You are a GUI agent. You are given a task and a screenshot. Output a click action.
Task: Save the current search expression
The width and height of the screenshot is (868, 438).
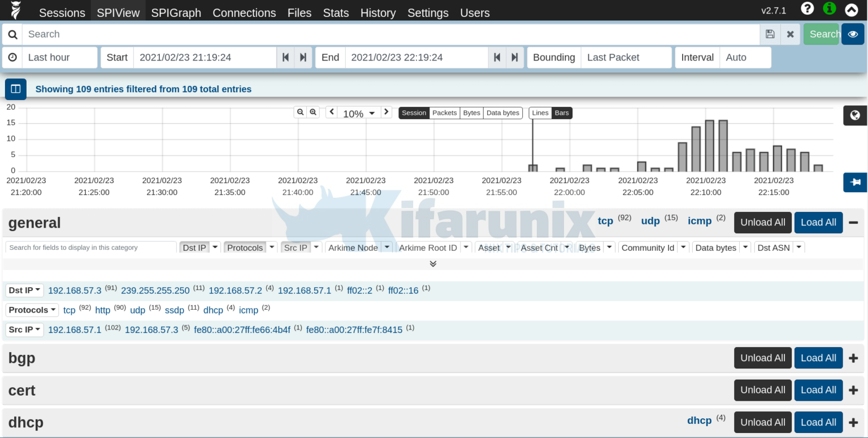(770, 34)
